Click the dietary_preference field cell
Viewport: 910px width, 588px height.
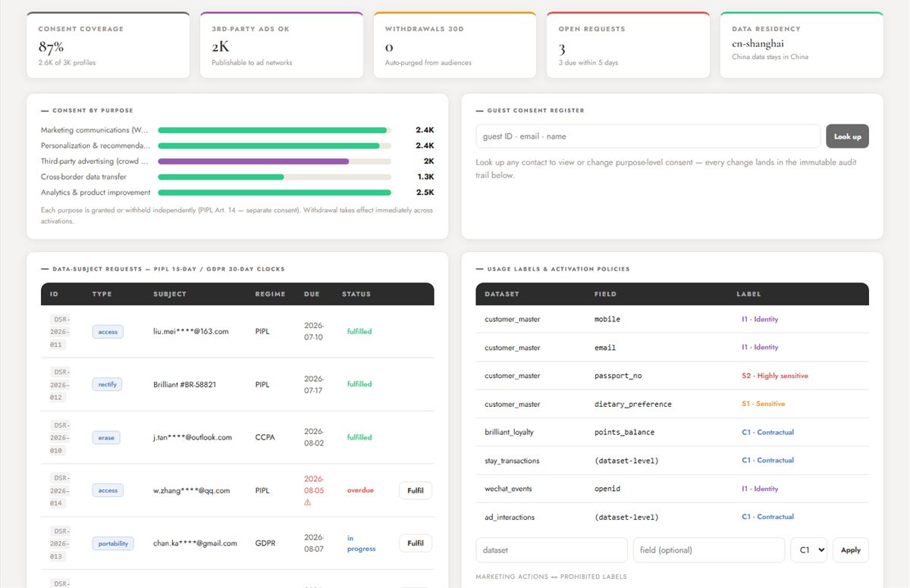[632, 404]
